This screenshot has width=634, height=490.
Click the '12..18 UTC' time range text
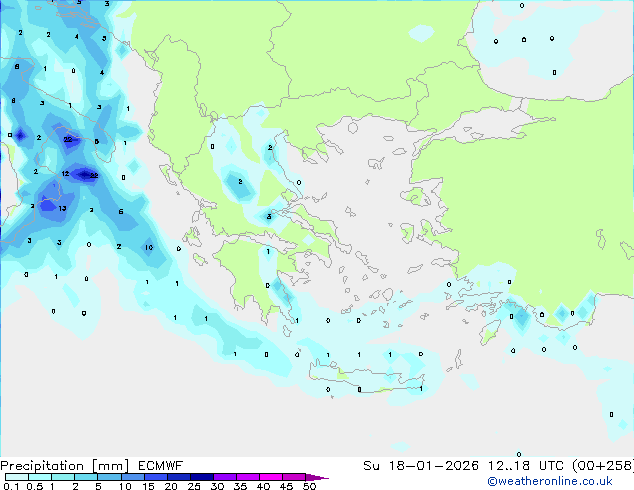526,466
